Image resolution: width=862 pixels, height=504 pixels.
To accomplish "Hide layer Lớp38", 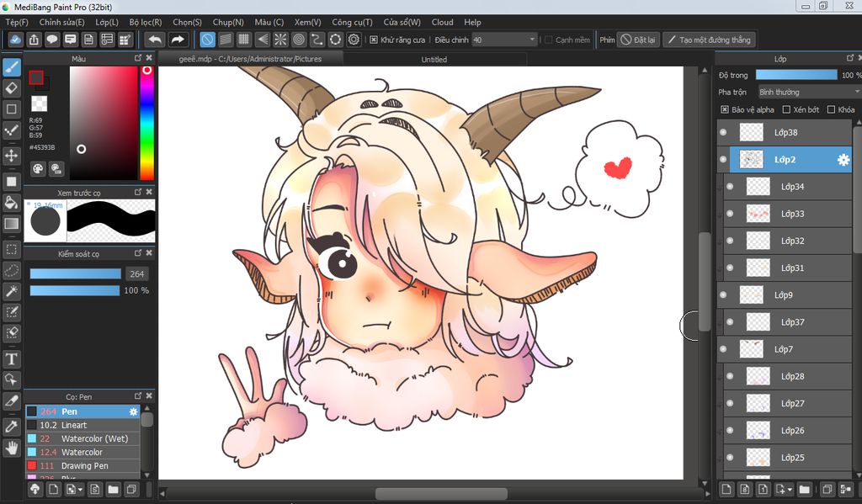I will coord(723,132).
